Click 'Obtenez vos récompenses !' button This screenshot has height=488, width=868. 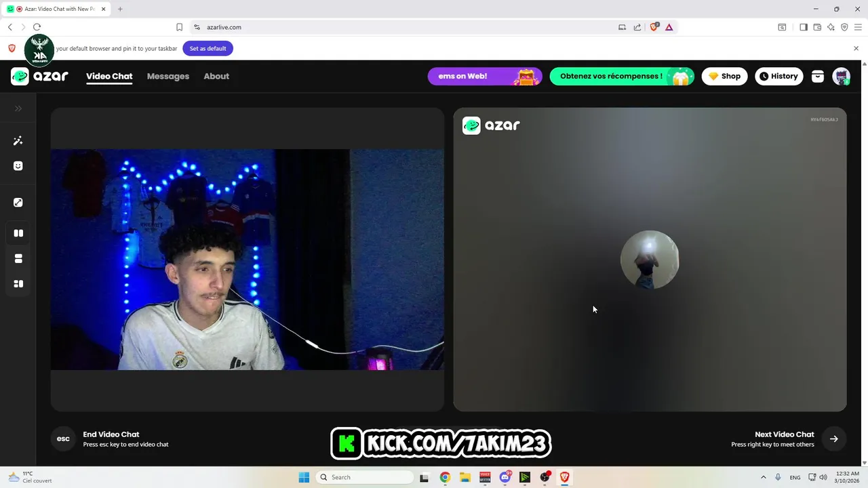[x=622, y=76]
